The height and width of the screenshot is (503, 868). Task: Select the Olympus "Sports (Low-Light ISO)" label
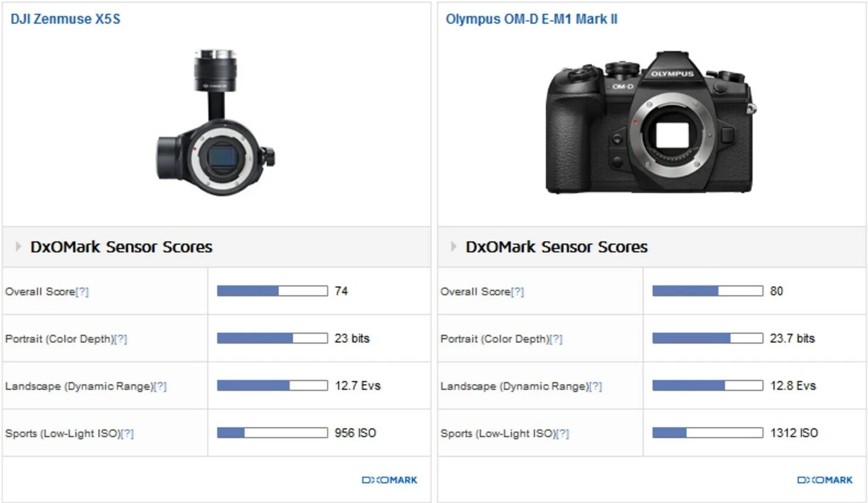[x=498, y=434]
